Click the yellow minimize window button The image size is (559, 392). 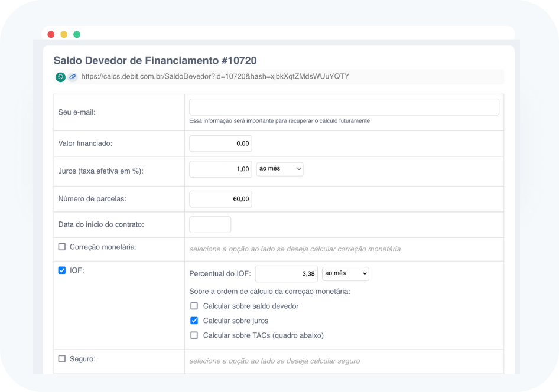pyautogui.click(x=64, y=34)
